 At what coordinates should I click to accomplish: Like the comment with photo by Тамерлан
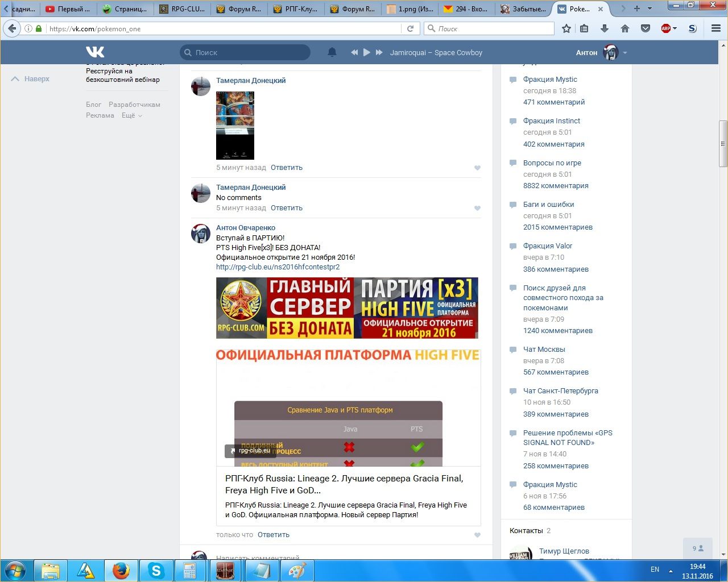[x=477, y=168]
